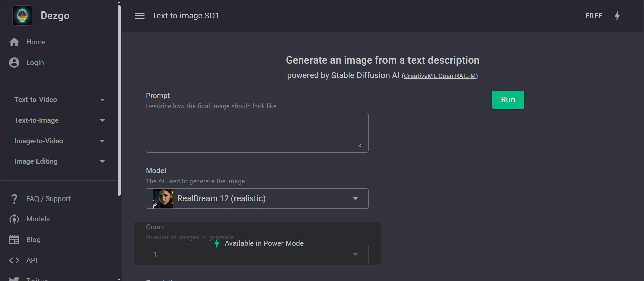Open the API menu entry
The image size is (644, 281).
pyautogui.click(x=32, y=260)
